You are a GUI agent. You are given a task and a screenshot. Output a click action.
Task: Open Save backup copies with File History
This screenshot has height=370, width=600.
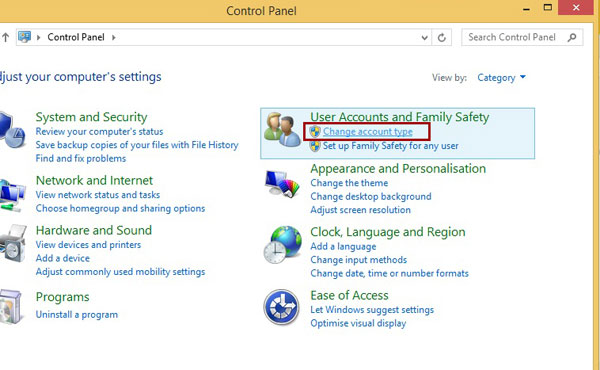pyautogui.click(x=137, y=145)
